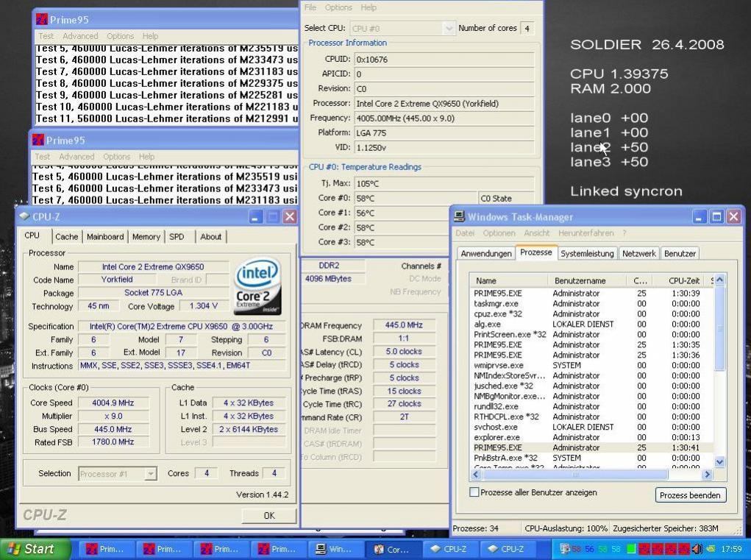
Task: Open the Windows Start button
Action: click(35, 549)
